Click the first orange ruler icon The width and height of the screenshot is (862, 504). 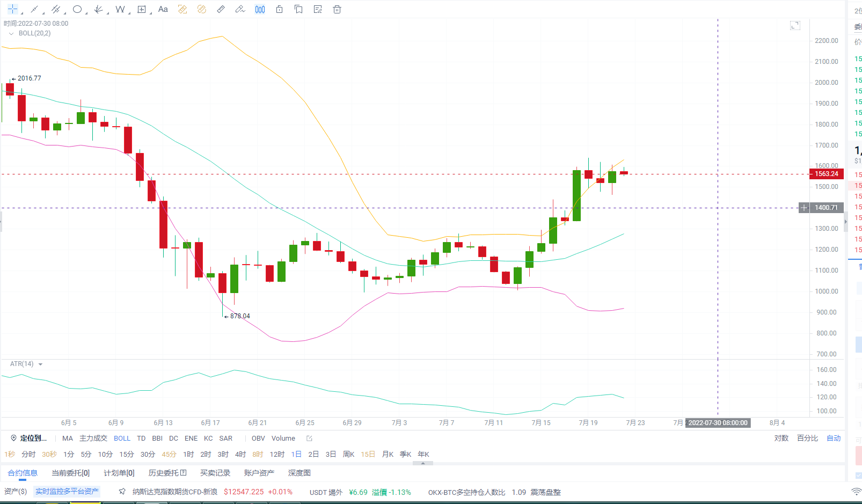pos(182,9)
